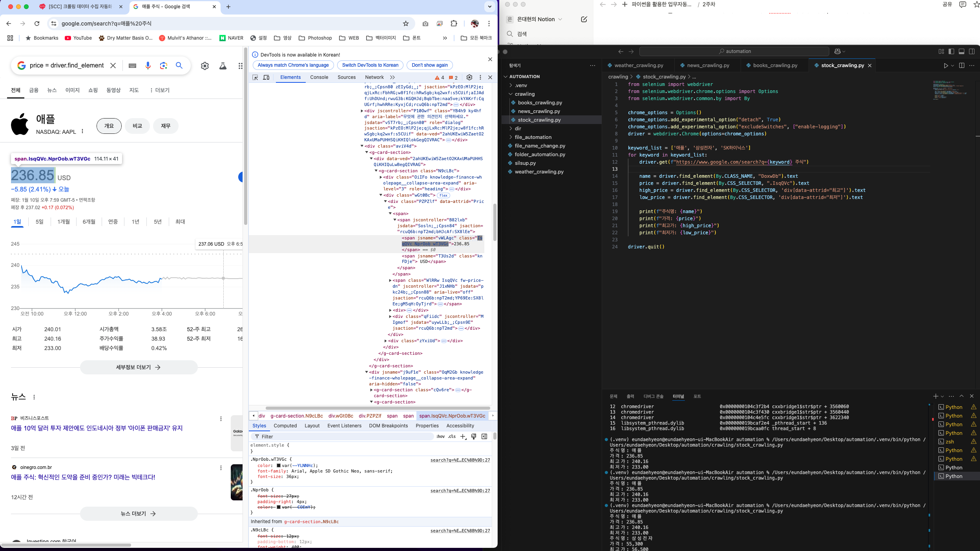
Task: Select the 5일 chart range tab
Action: click(40, 222)
